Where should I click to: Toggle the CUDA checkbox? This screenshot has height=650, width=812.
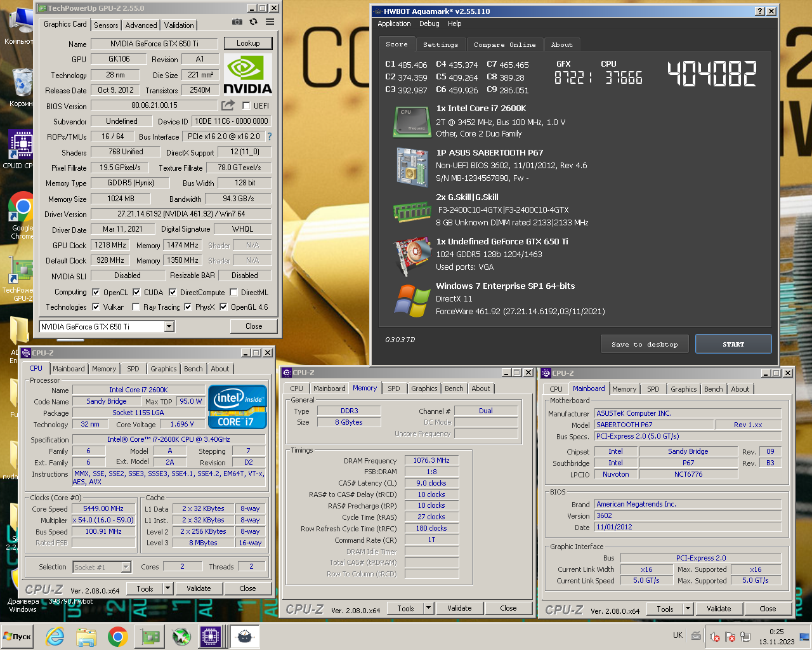point(136,293)
